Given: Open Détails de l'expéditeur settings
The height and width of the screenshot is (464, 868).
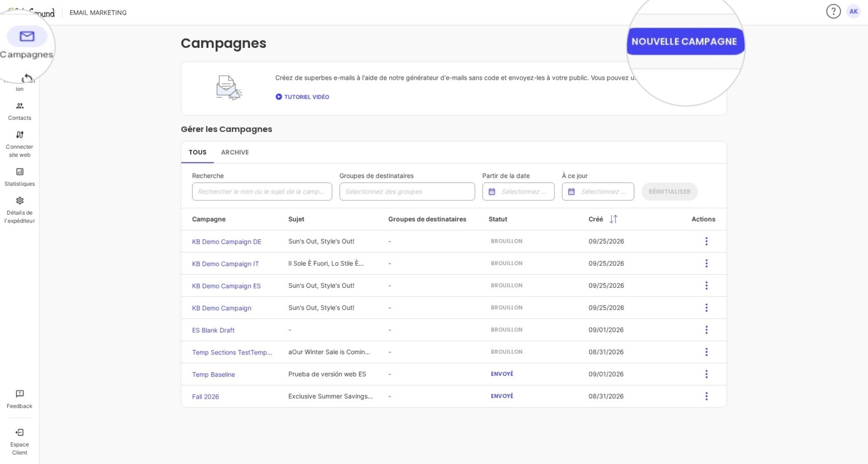Looking at the screenshot, I should pyautogui.click(x=20, y=210).
